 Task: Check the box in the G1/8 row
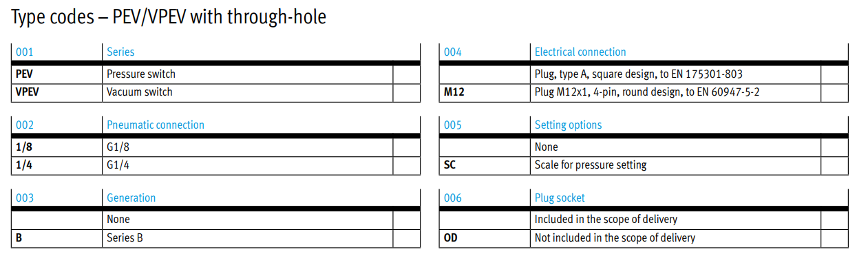(406, 147)
